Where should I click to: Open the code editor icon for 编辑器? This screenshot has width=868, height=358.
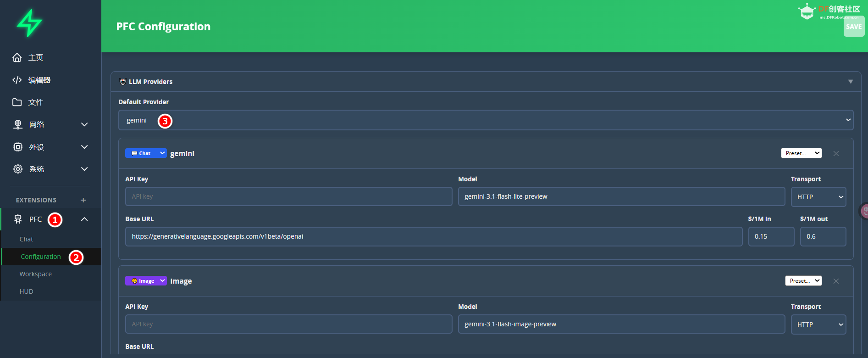(17, 80)
